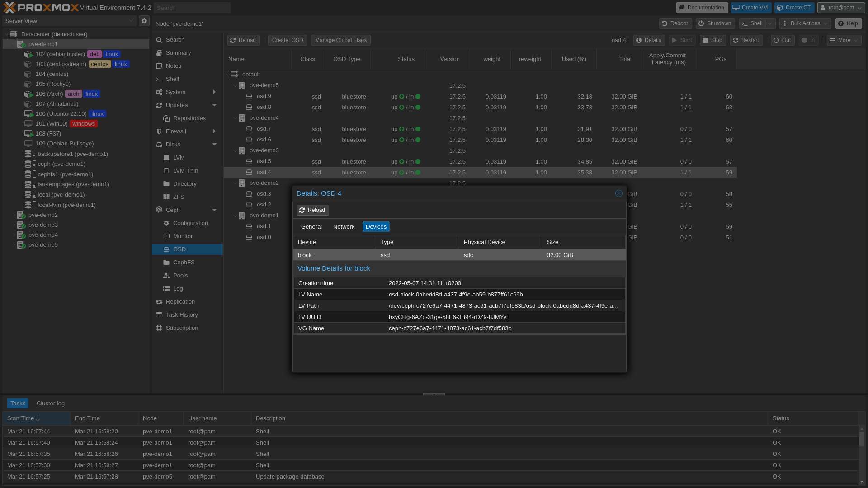
Task: Expand the Server View dropdown
Action: [131, 21]
